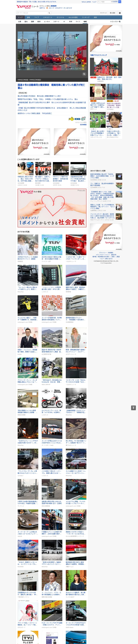138x644 pixels.
Task: Open the テレビ岩手 TVI logo thumbnail
Action: click(x=28, y=637)
